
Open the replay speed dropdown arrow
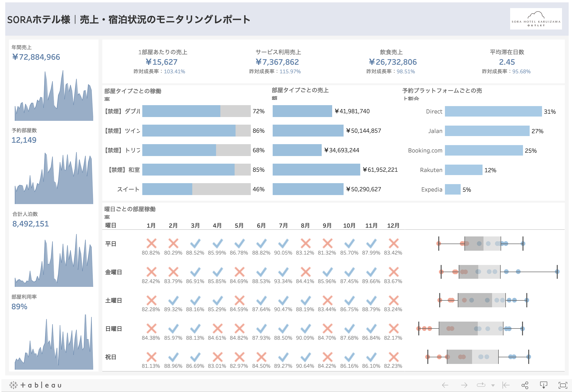click(493, 385)
